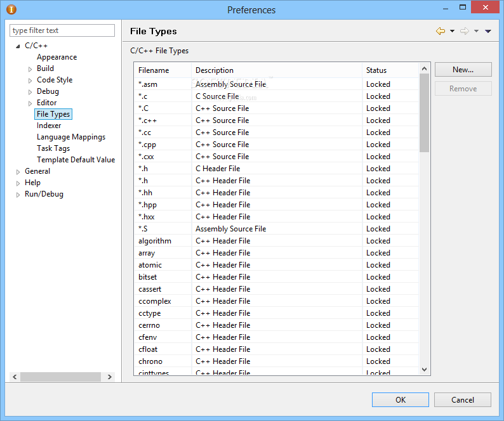This screenshot has height=421, width=504.
Task: Select the *.hpp header row
Action: pyautogui.click(x=276, y=205)
